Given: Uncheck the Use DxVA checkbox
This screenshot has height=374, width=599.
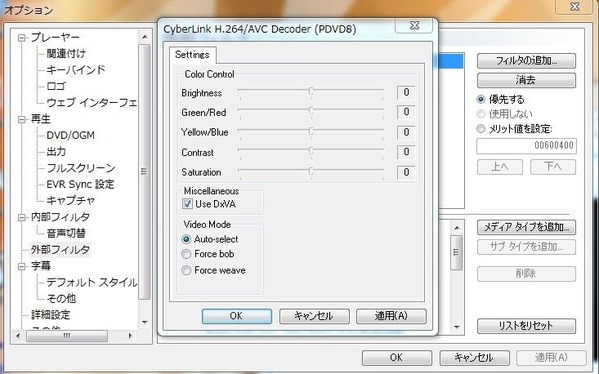Looking at the screenshot, I should 187,204.
